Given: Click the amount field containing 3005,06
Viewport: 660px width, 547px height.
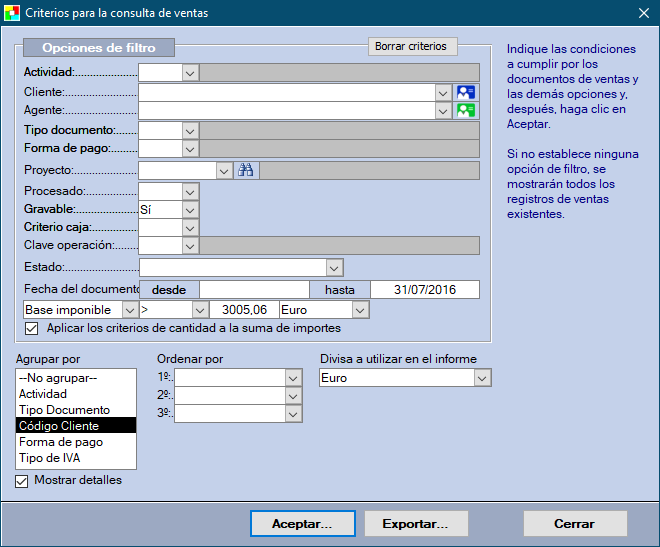Looking at the screenshot, I should [242, 310].
